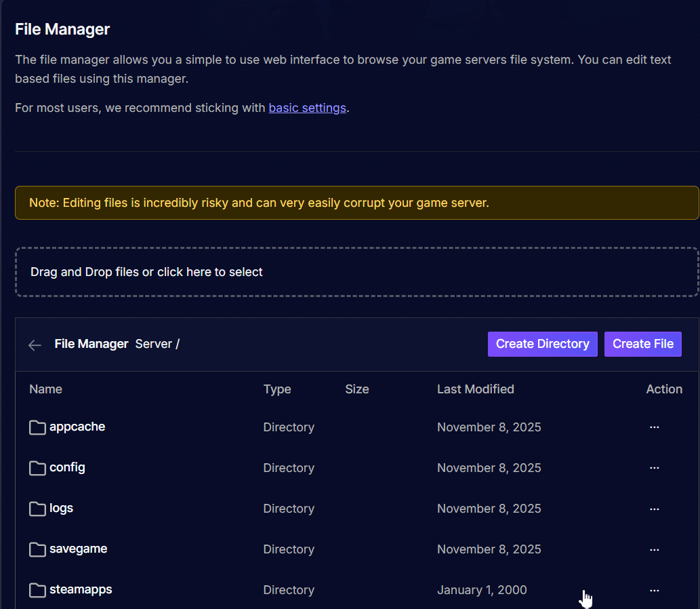
Task: Click the drag and drop file upload area
Action: point(356,272)
